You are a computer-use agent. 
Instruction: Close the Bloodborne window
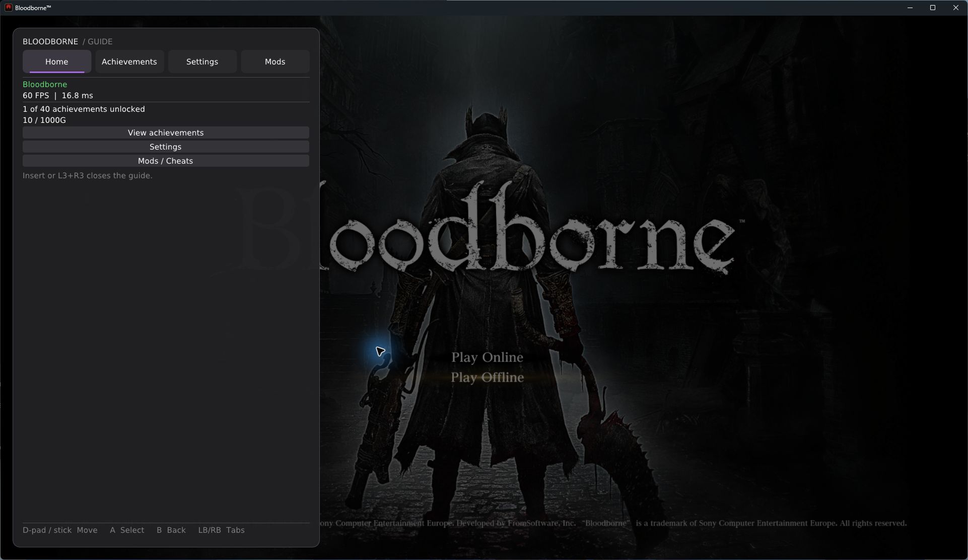coord(956,8)
